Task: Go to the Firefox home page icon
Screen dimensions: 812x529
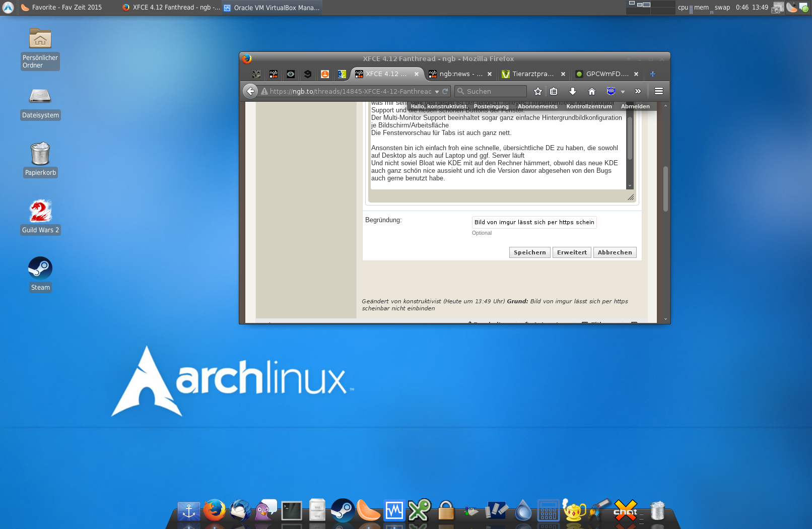Action: pyautogui.click(x=592, y=91)
